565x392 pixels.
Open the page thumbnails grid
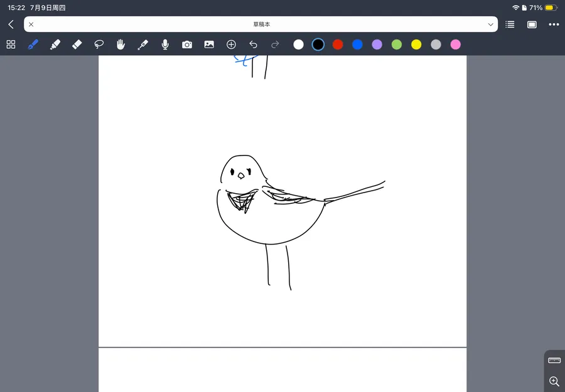tap(11, 45)
